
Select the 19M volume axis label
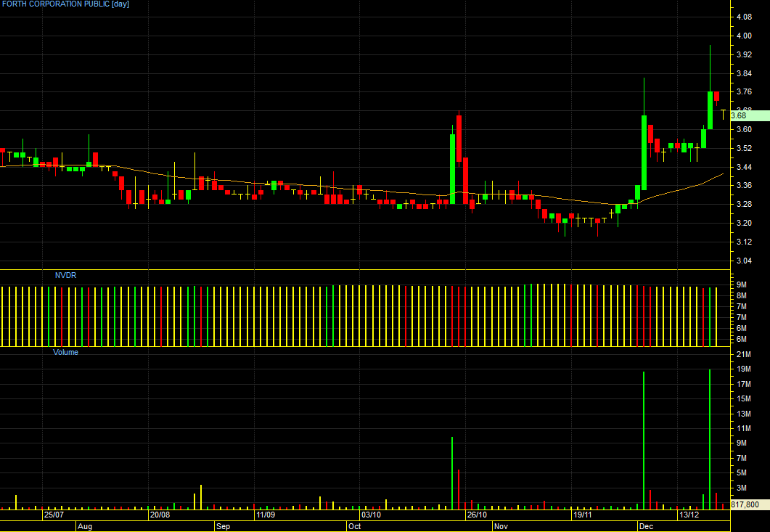coord(744,369)
